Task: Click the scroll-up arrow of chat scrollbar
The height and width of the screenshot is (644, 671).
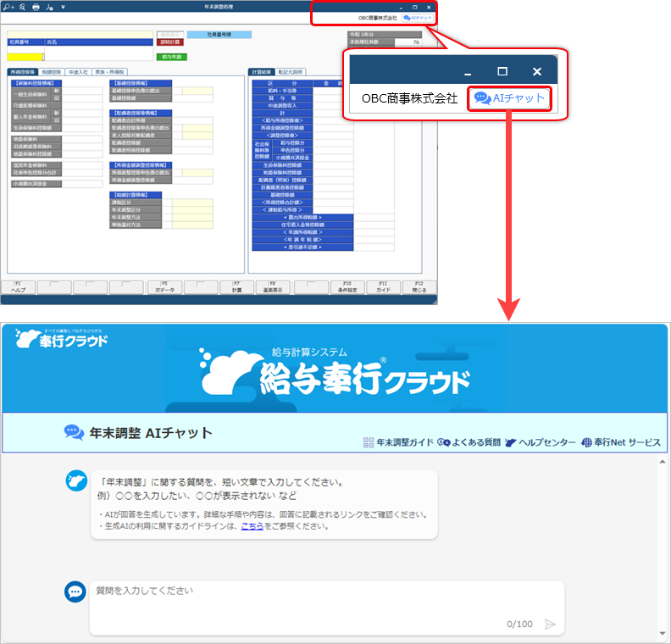Action: pyautogui.click(x=663, y=461)
